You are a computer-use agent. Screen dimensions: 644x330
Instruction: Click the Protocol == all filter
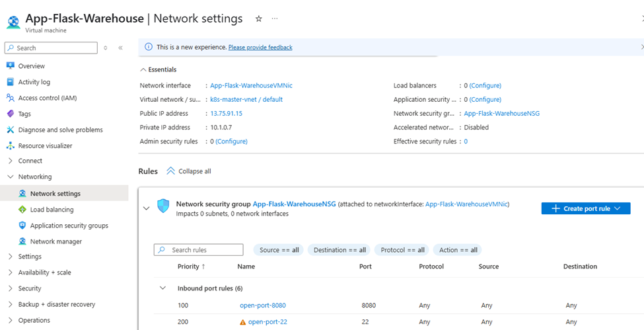coord(402,250)
